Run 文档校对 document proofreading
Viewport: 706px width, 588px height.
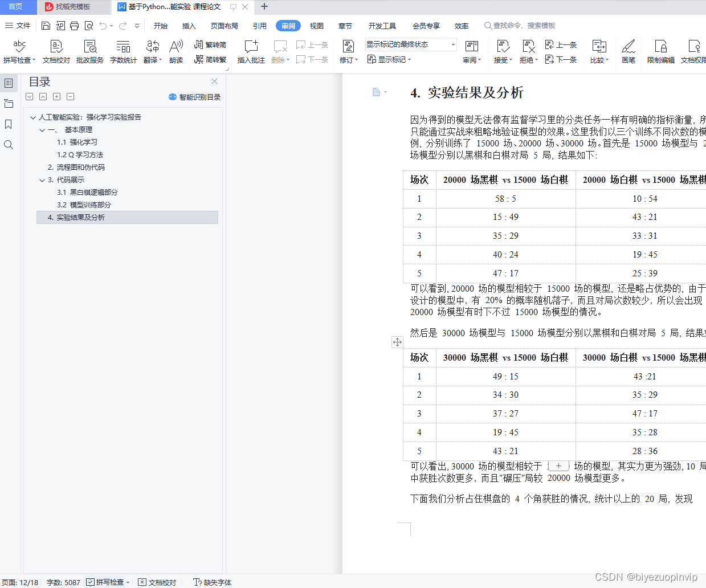[x=56, y=52]
